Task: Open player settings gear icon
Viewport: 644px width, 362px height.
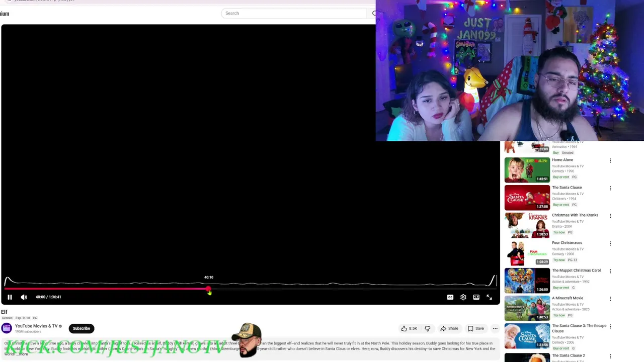Action: coord(463,297)
